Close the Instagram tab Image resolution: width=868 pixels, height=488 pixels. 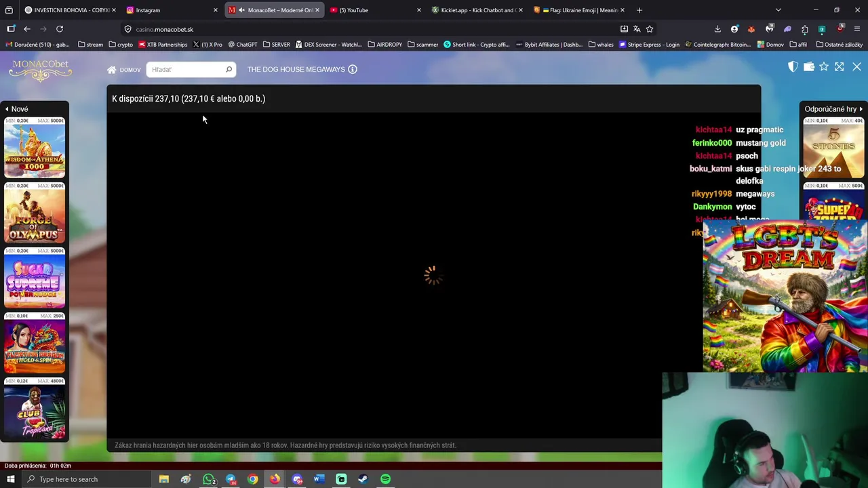pos(216,10)
